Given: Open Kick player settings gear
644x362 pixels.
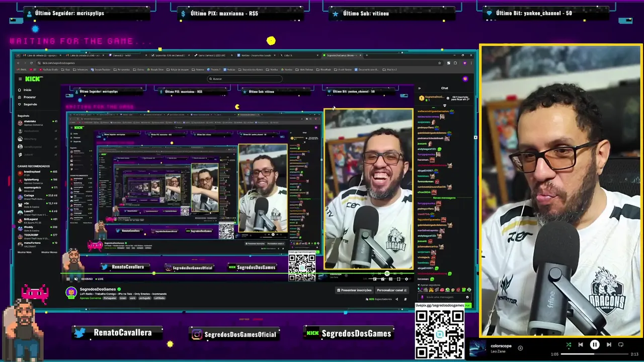Looking at the screenshot, I should pos(406,279).
